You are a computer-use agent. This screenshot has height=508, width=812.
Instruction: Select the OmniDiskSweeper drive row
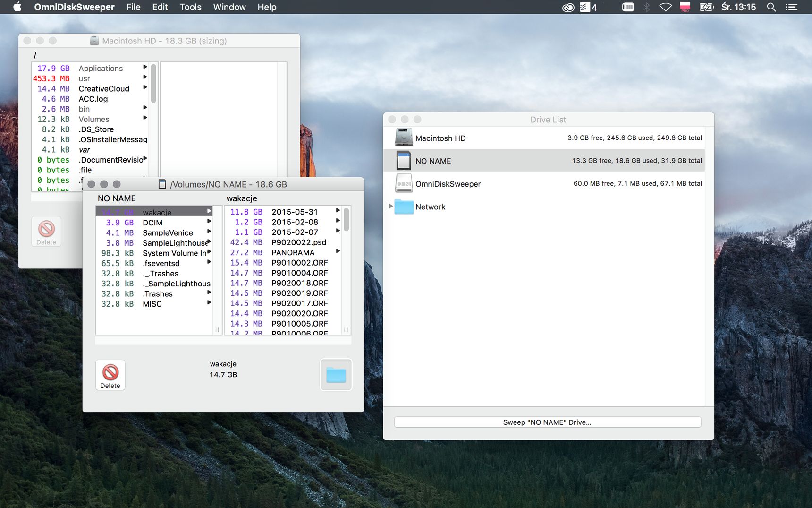click(x=544, y=184)
